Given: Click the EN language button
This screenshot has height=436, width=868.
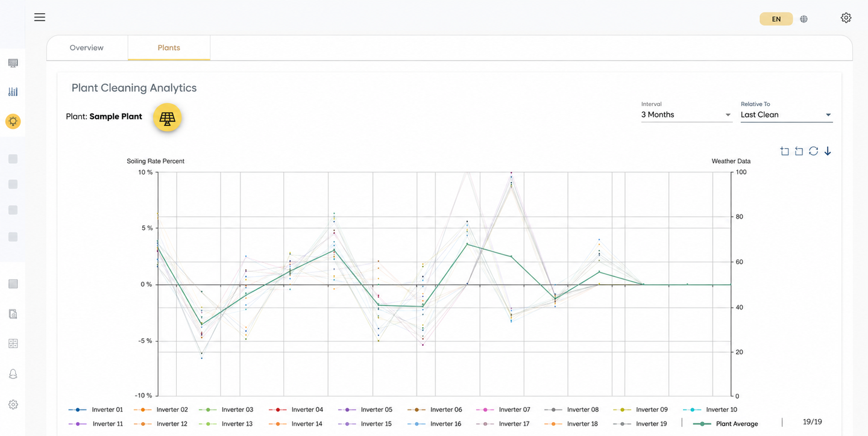Looking at the screenshot, I should 776,19.
